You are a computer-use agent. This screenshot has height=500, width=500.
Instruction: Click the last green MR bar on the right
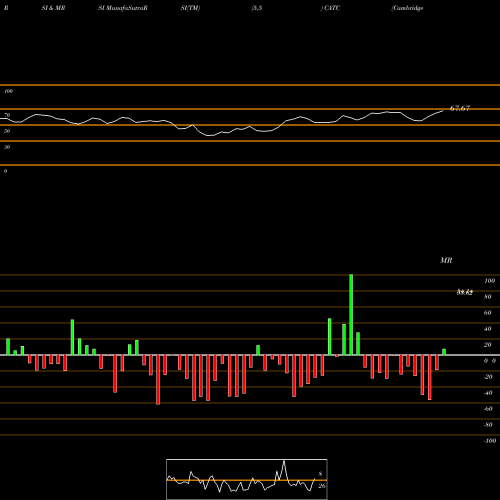444,352
